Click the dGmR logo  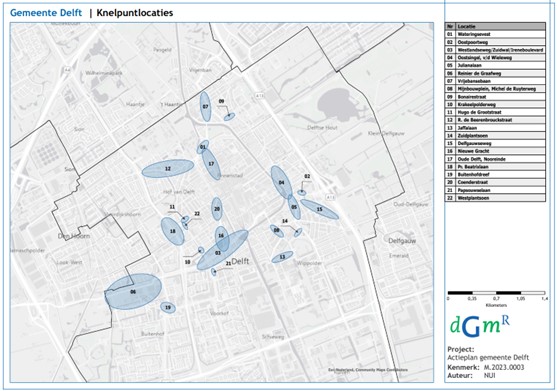480,326
